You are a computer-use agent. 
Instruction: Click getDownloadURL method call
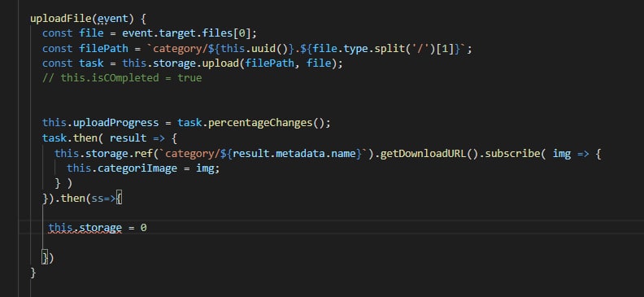click(x=423, y=154)
